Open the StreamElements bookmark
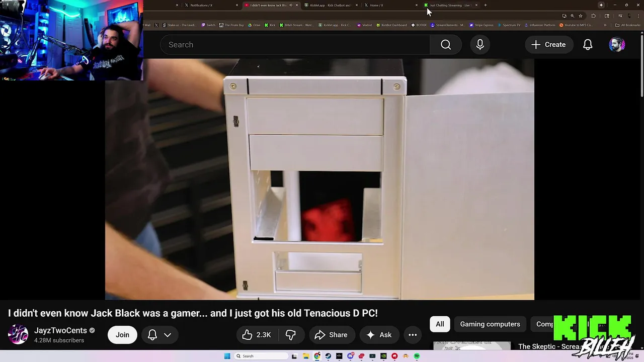Viewport: 644px width, 362px height. point(448,25)
